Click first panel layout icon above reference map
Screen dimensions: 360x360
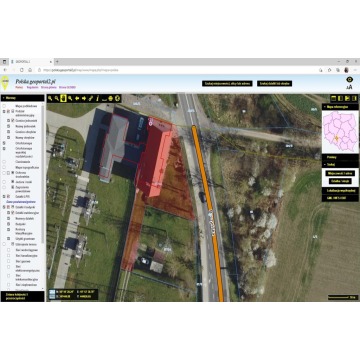[333, 98]
